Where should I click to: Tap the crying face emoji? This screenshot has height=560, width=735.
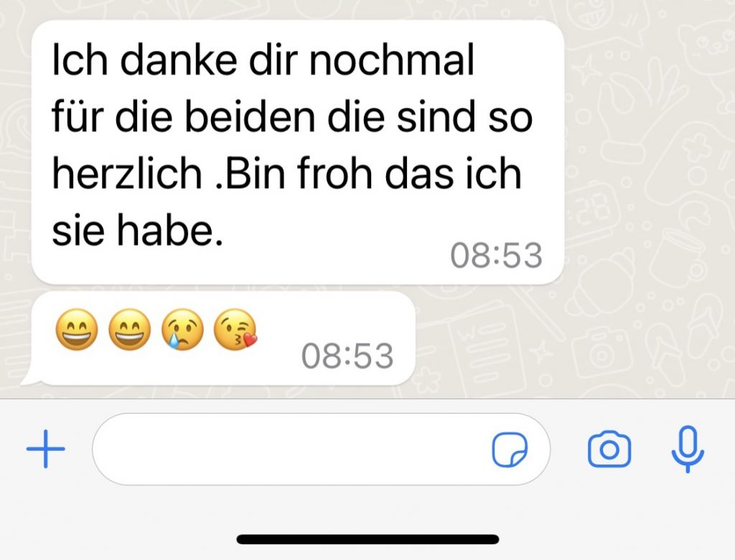[x=182, y=330]
